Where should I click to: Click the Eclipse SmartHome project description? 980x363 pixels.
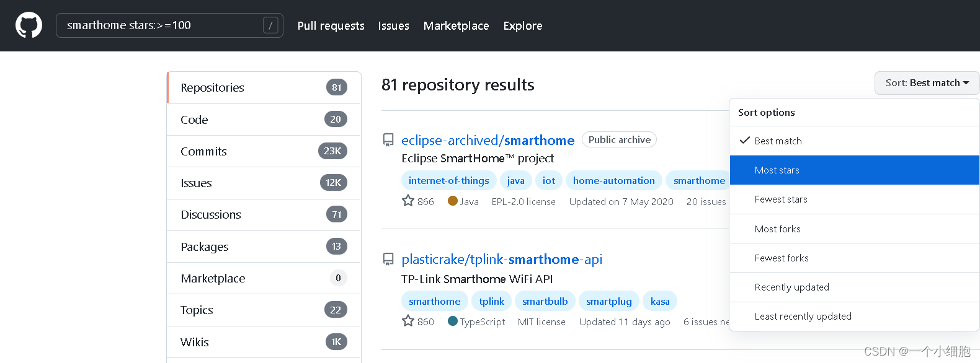[478, 159]
